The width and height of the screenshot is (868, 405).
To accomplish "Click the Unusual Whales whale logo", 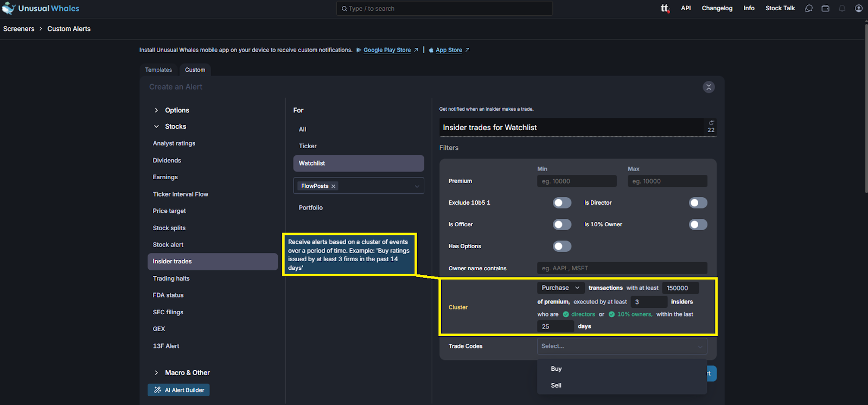I will tap(8, 8).
